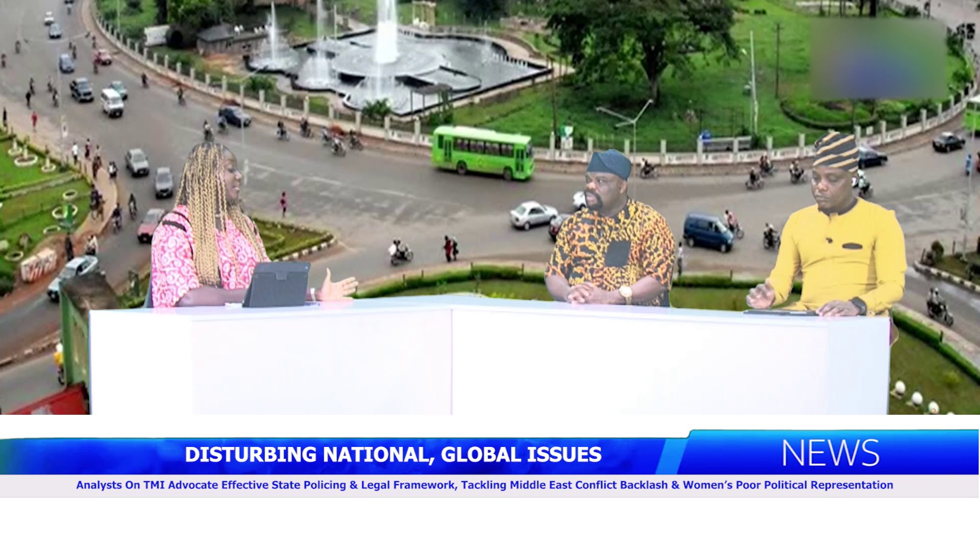Click the NEWS label on the banner
This screenshot has width=980, height=551.
point(830,453)
